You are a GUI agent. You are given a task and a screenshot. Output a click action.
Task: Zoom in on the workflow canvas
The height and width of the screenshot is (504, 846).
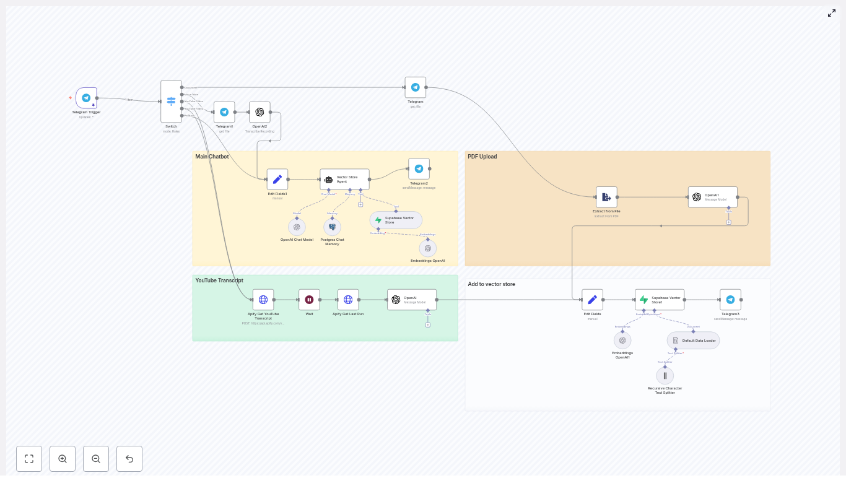(x=63, y=459)
